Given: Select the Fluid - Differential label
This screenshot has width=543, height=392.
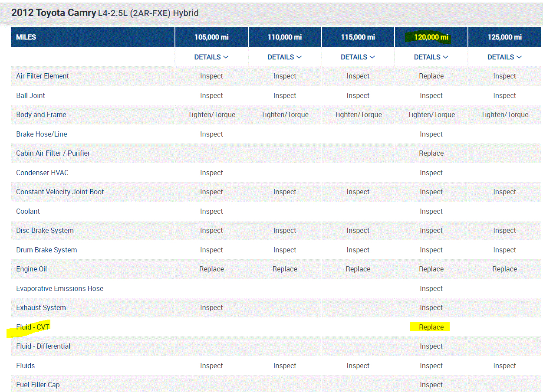Looking at the screenshot, I should (43, 346).
